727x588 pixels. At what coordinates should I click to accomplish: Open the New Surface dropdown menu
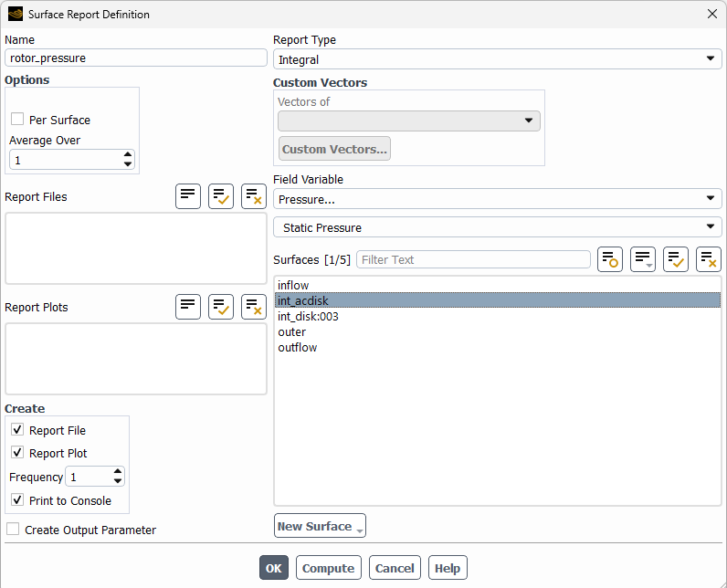tap(320, 527)
